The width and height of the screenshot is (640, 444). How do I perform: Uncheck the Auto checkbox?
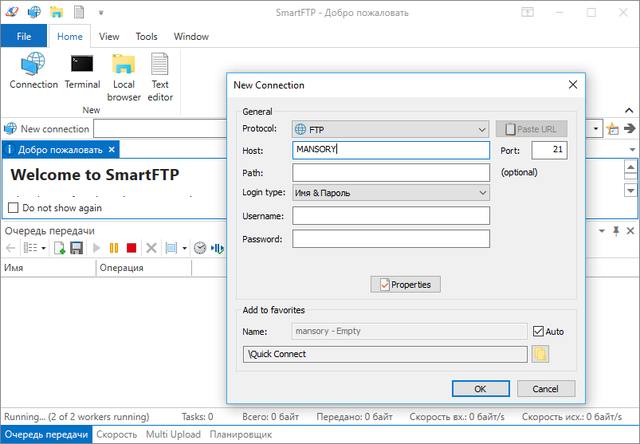(x=539, y=331)
